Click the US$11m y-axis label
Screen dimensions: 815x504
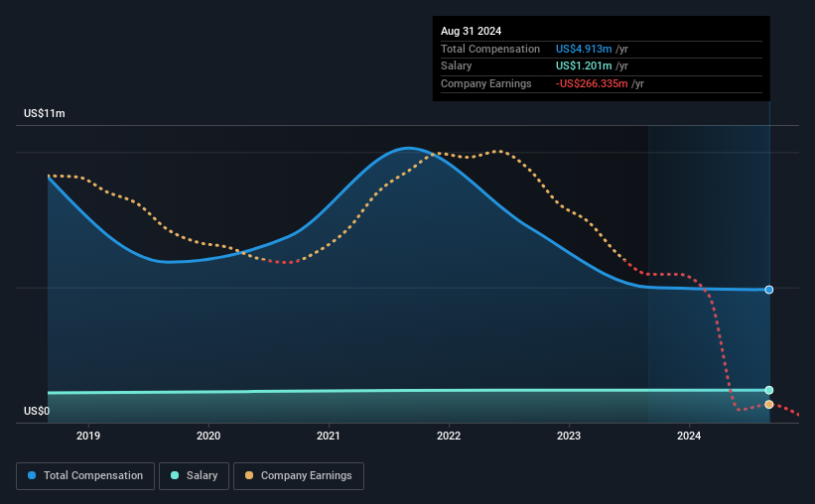(x=45, y=113)
